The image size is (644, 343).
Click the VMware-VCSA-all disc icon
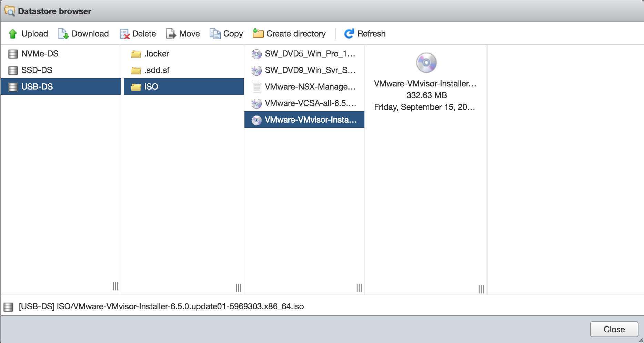[x=256, y=104]
